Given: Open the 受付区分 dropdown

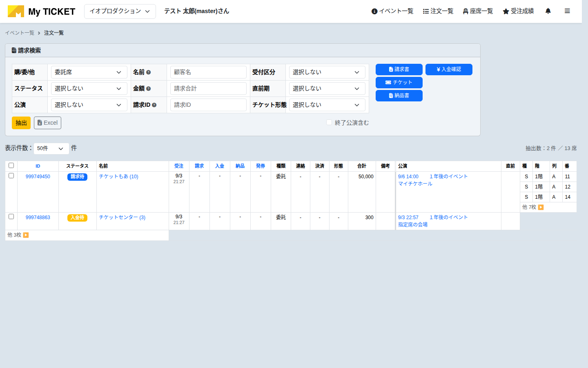Looking at the screenshot, I should click(327, 72).
